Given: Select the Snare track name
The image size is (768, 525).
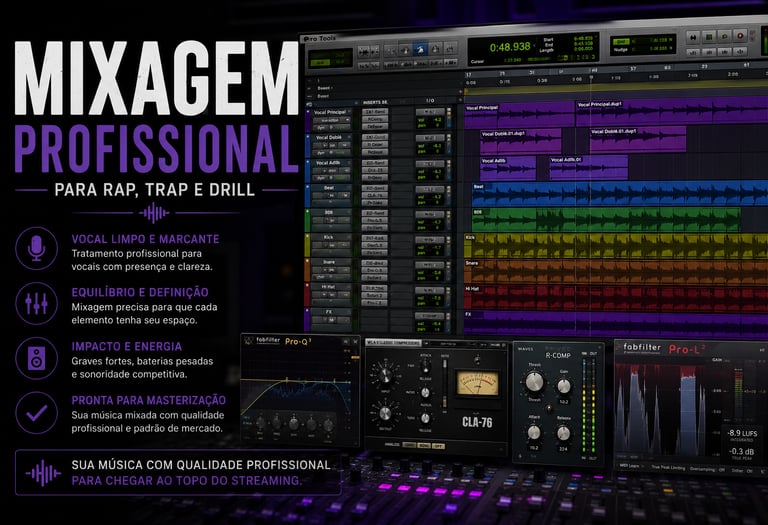Looking at the screenshot, I should pyautogui.click(x=329, y=262).
